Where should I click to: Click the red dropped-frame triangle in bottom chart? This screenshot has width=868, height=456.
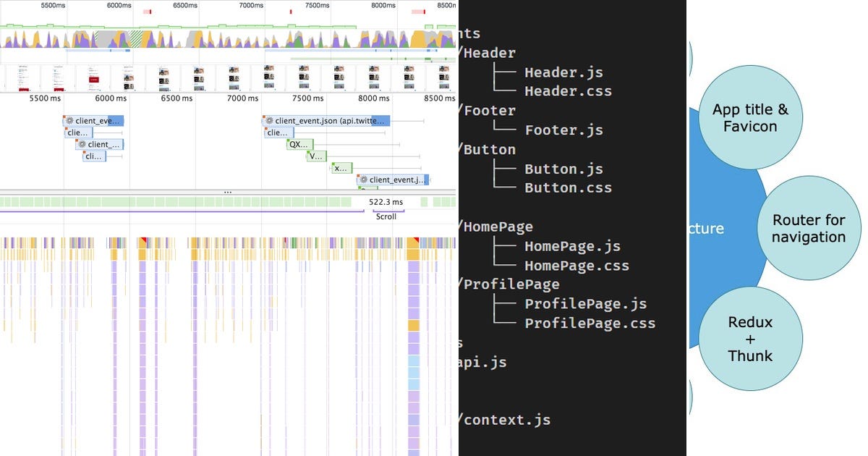tap(142, 239)
